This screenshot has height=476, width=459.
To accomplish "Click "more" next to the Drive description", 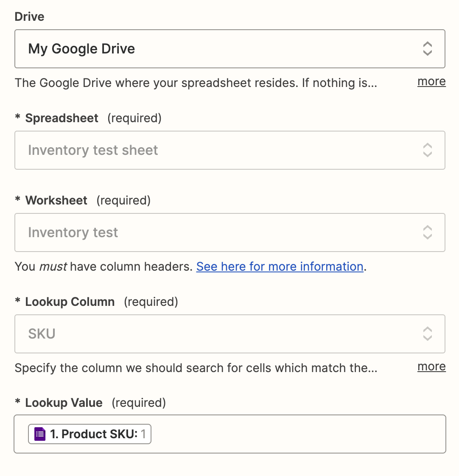I will (431, 81).
